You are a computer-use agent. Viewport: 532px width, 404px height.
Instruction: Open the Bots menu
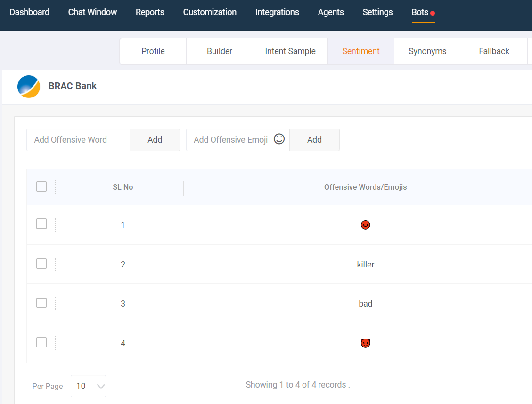click(x=420, y=12)
